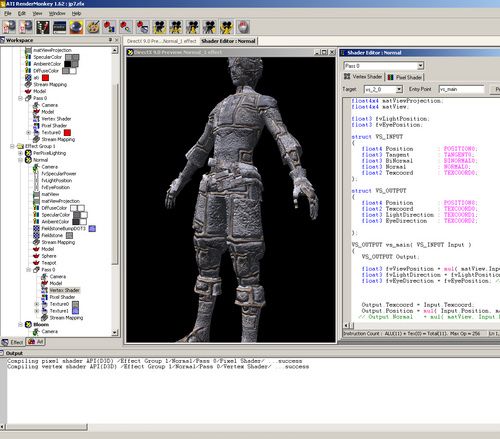Open the Pass 0 dropdown in Shader Editor
Image resolution: width=500 pixels, height=439 pixels.
(x=420, y=65)
